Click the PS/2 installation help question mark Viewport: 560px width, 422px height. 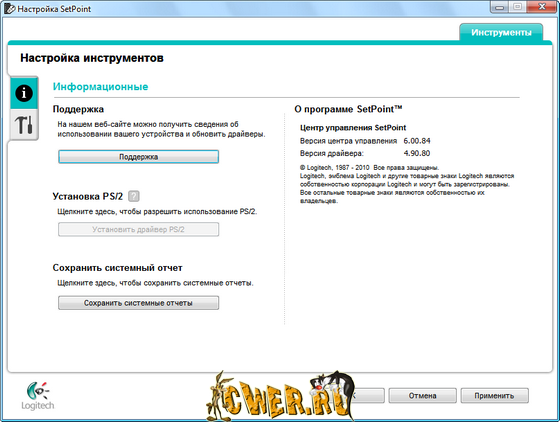pyautogui.click(x=134, y=196)
